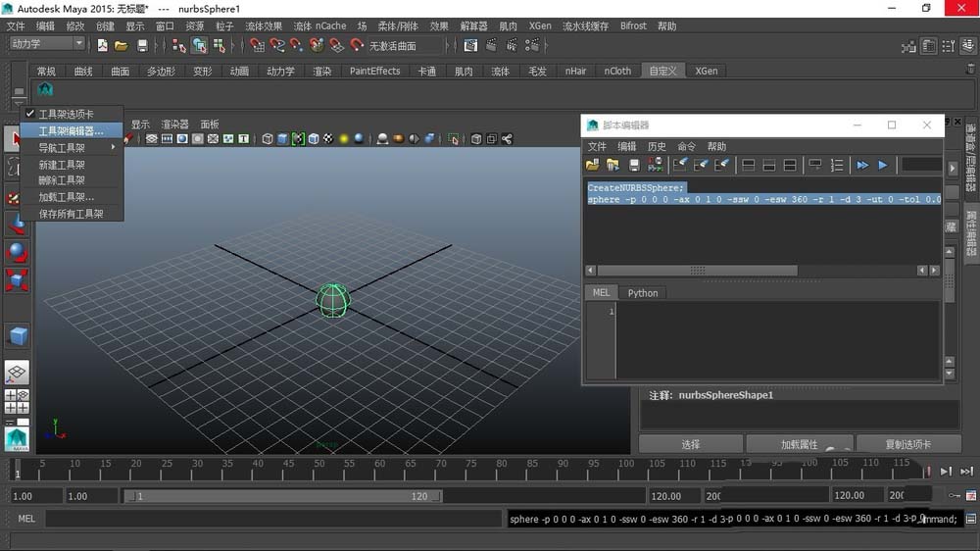Choose 工具架编辑器... from the shelf menu
The image size is (980, 551).
point(71,130)
